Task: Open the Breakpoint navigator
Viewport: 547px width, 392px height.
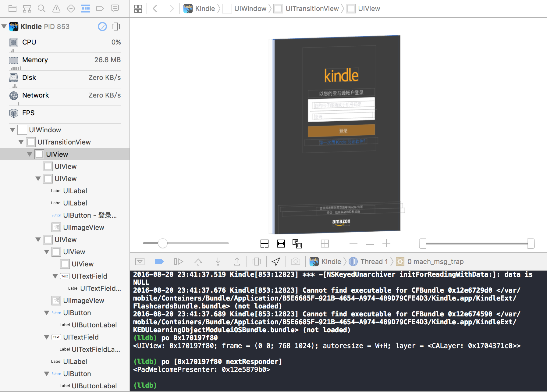Action: point(100,9)
